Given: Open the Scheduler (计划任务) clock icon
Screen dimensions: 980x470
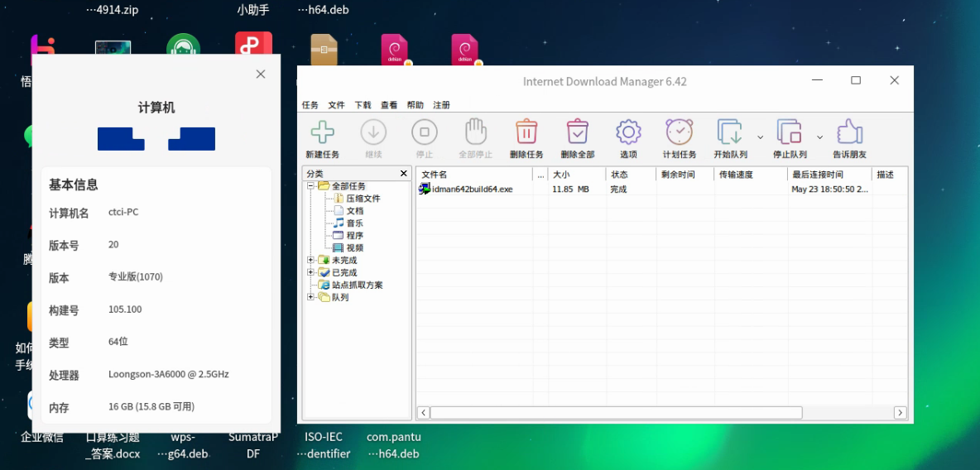Looking at the screenshot, I should [x=679, y=132].
